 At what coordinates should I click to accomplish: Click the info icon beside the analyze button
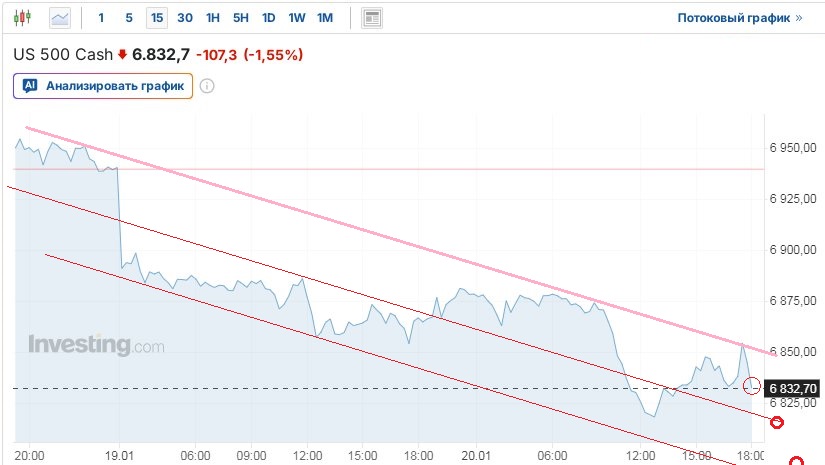coord(207,86)
